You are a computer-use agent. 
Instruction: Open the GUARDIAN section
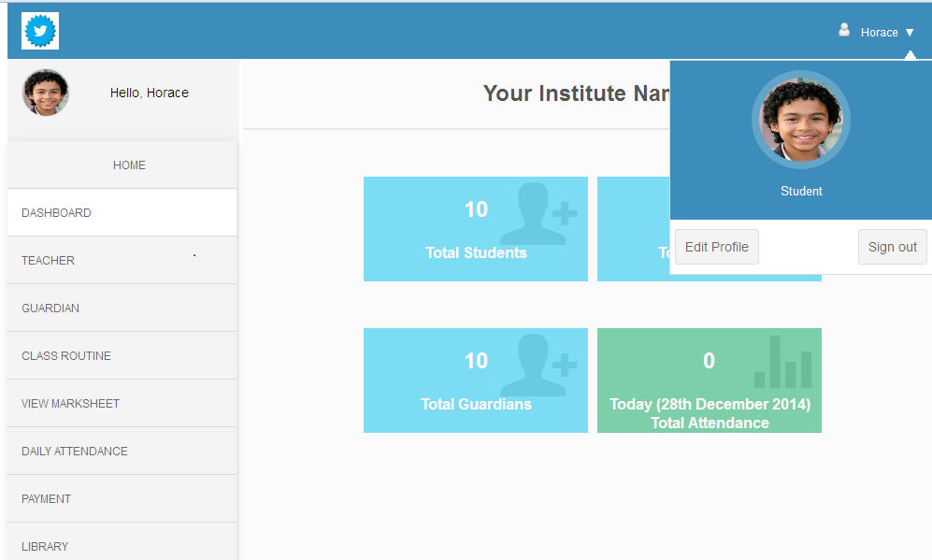pos(50,309)
